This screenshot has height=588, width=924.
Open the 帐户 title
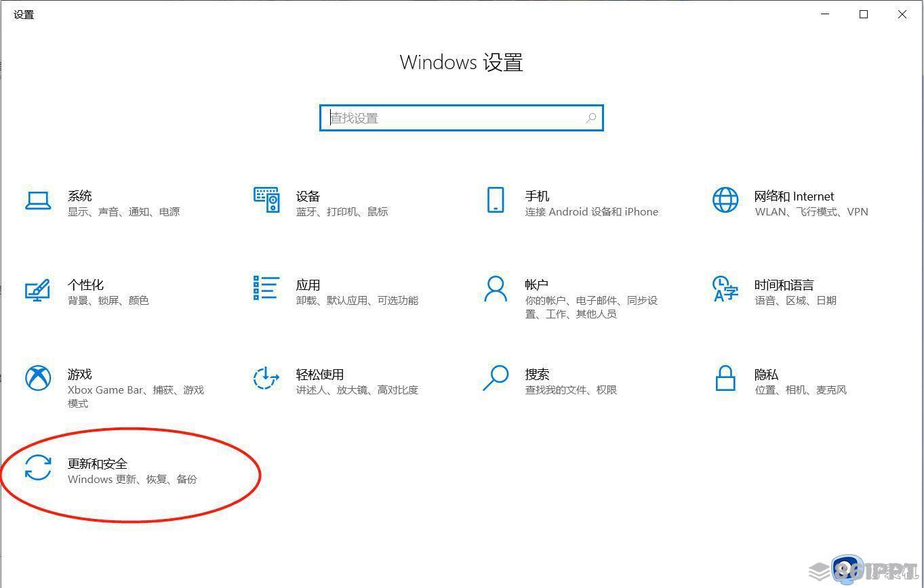click(x=536, y=285)
